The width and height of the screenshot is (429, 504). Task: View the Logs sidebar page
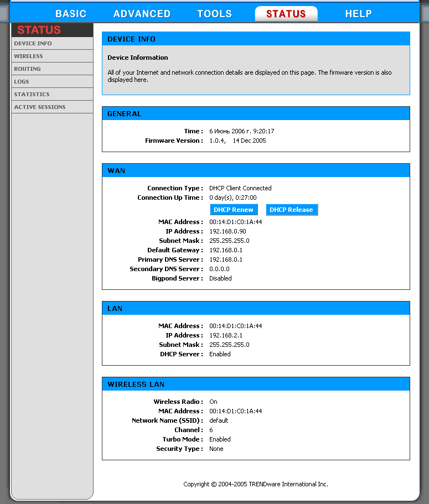[x=52, y=82]
